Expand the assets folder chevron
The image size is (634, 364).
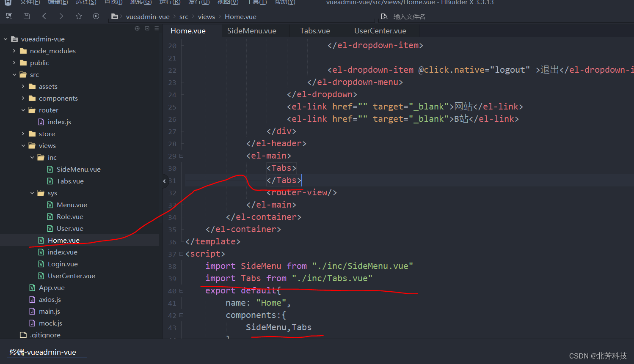tap(23, 86)
